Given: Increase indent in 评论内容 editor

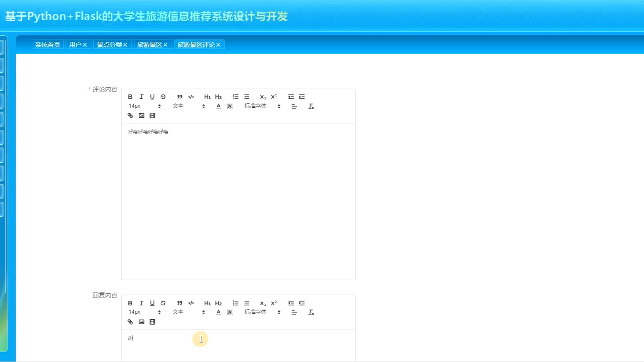Looking at the screenshot, I should pos(302,97).
